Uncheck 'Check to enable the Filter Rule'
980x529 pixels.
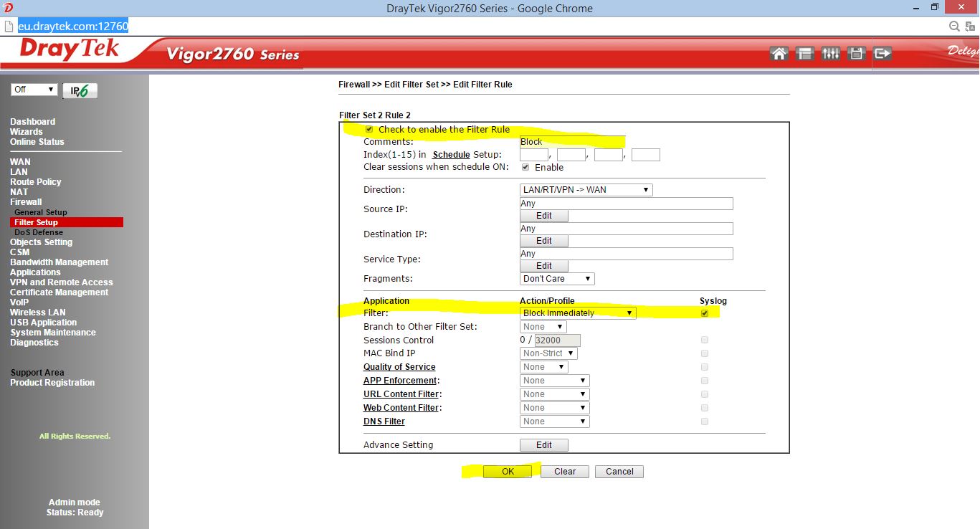(369, 130)
